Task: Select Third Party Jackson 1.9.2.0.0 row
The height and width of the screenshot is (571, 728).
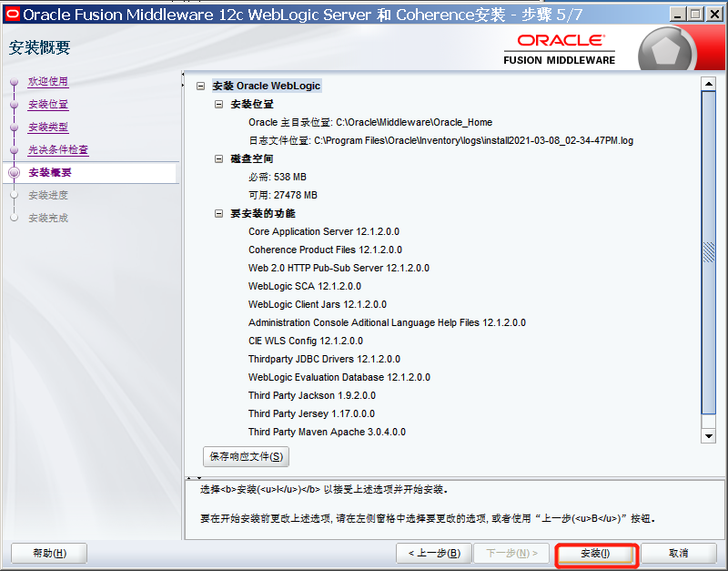Action: point(312,395)
